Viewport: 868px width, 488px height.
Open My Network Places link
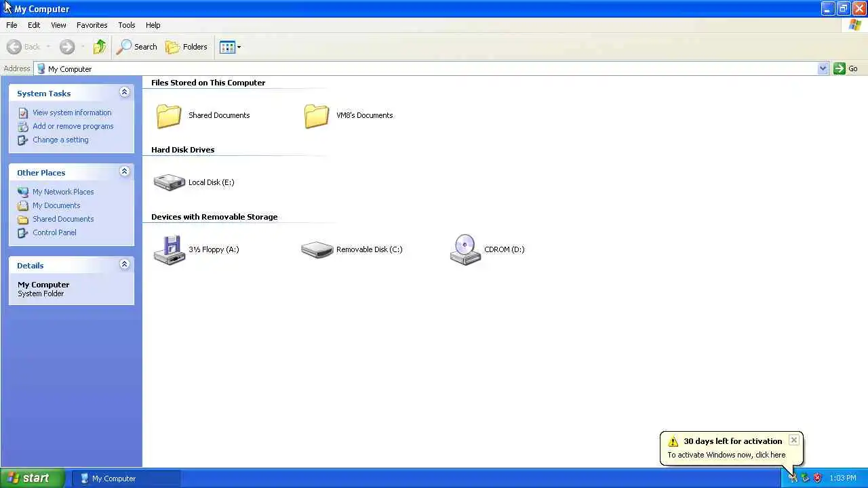pyautogui.click(x=63, y=192)
